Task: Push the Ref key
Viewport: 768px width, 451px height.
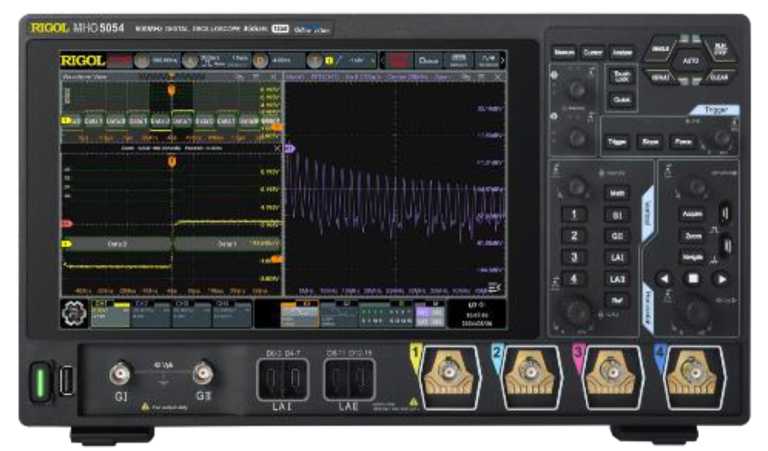Action: pyautogui.click(x=617, y=300)
